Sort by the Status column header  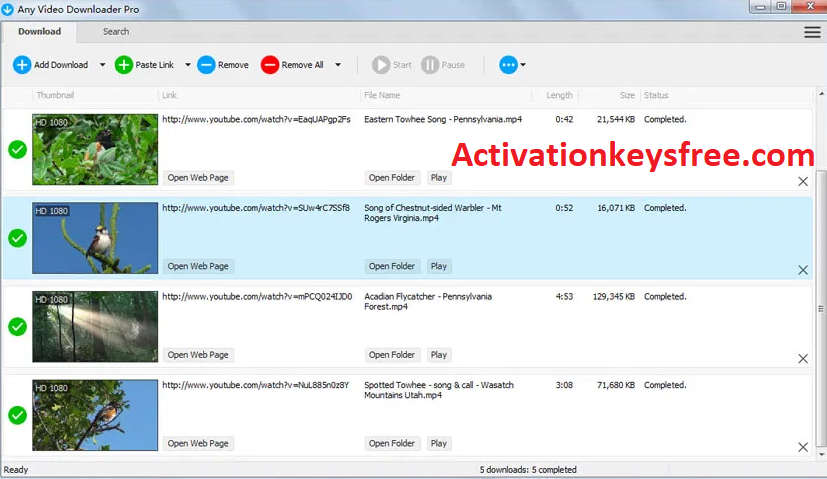(656, 95)
